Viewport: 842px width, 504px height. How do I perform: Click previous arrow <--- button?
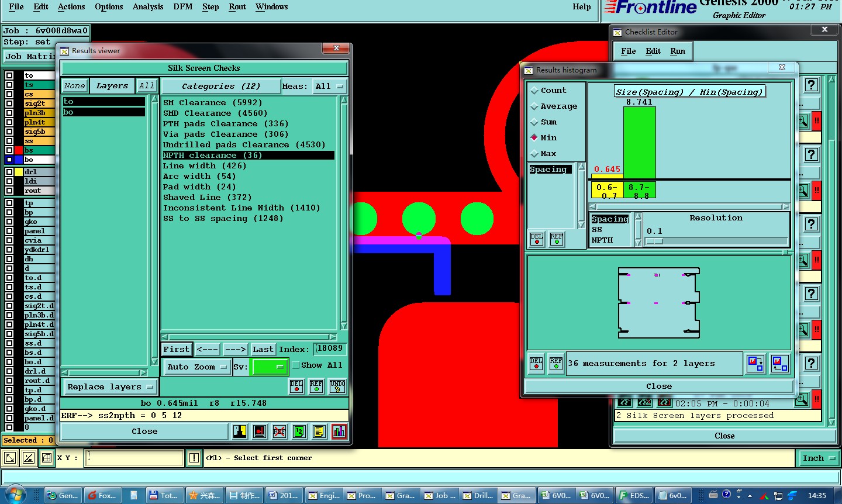(x=208, y=350)
